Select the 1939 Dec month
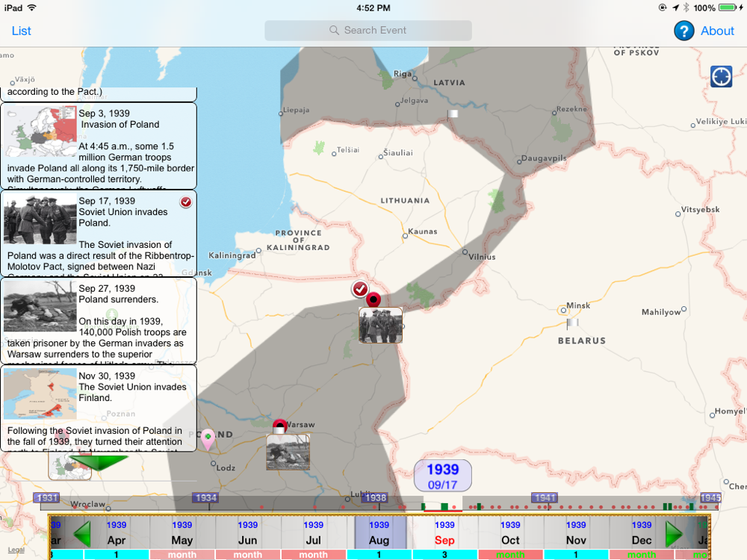The height and width of the screenshot is (560, 747). pyautogui.click(x=642, y=533)
